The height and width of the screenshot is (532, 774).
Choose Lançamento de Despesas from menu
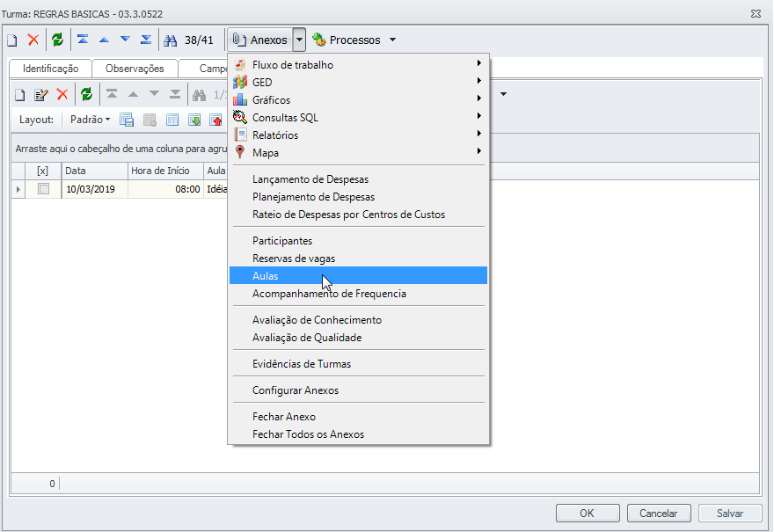point(358,179)
